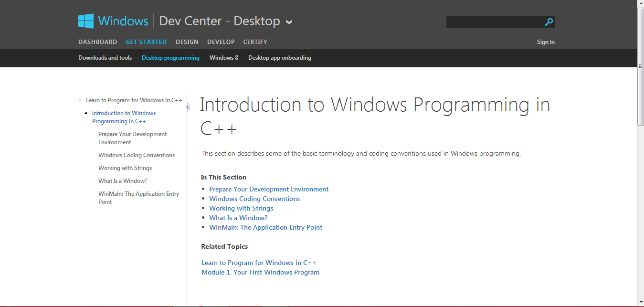Follow Prepare Your Development Environment content link
The image size is (644, 307).
tap(269, 189)
